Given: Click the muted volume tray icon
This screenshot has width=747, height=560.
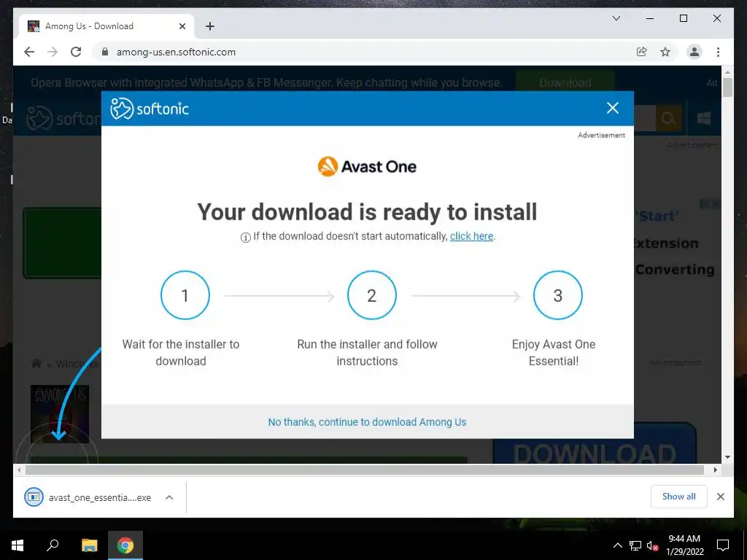Looking at the screenshot, I should point(653,545).
